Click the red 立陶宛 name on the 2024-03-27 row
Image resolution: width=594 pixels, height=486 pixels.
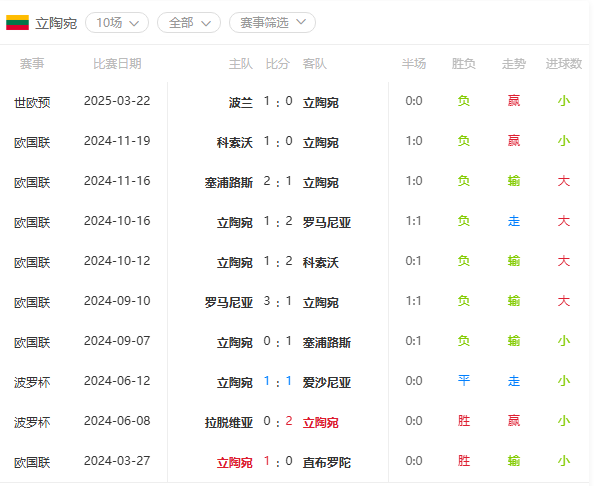pyautogui.click(x=234, y=462)
